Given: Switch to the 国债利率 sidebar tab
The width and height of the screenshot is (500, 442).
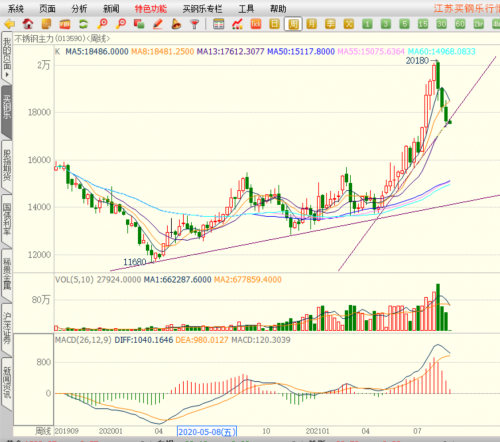Looking at the screenshot, I should click(x=7, y=220).
